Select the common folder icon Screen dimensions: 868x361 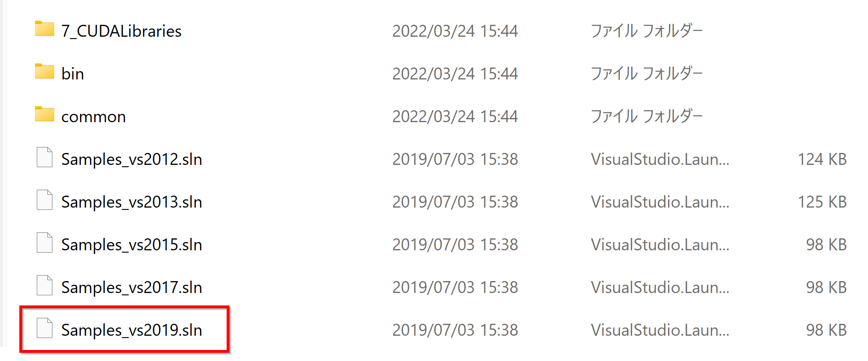[x=45, y=114]
